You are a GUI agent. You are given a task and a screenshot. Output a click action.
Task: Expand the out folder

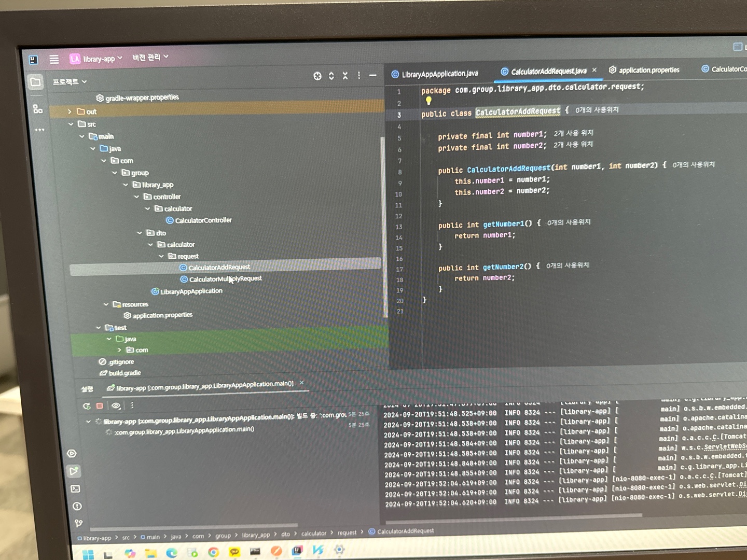70,111
